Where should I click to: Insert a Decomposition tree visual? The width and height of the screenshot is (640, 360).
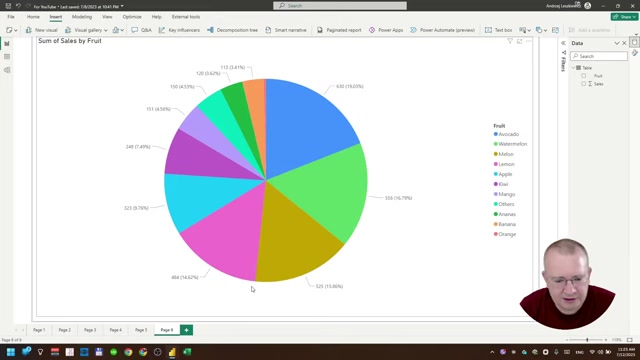tap(232, 30)
